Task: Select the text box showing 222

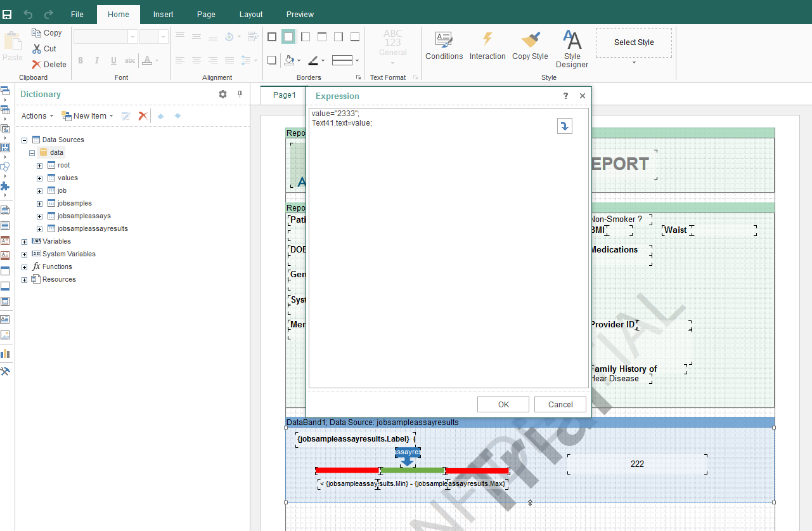Action: pyautogui.click(x=637, y=464)
